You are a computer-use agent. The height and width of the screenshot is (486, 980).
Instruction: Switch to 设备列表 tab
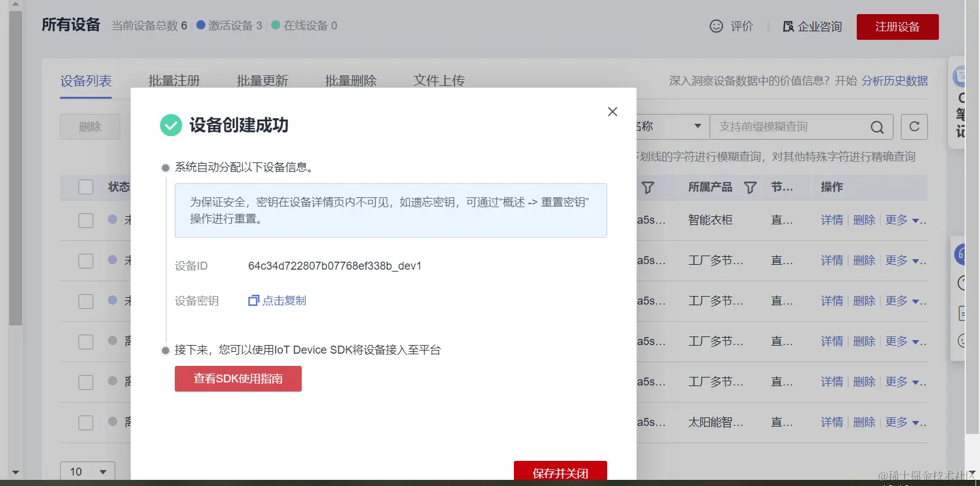point(86,81)
